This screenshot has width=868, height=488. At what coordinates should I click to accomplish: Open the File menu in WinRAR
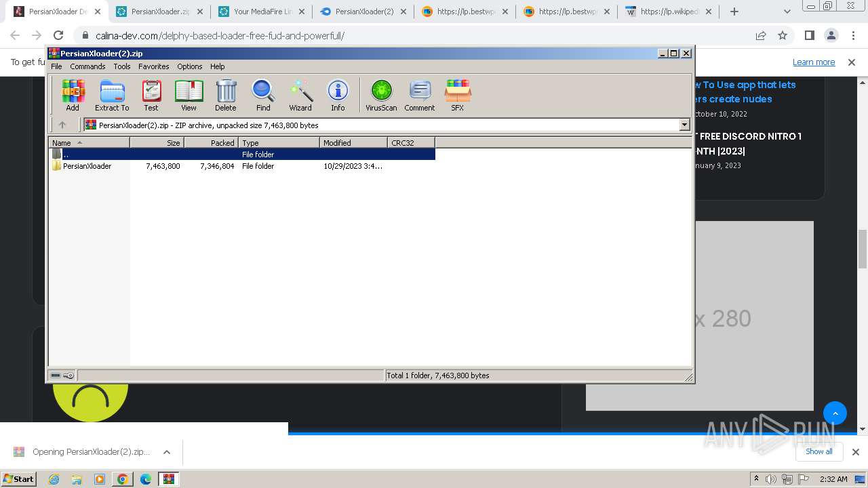tap(56, 66)
